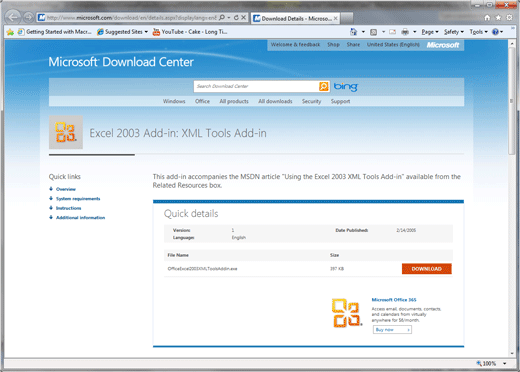Click the Shop link in top bar
This screenshot has height=372, width=520.
[333, 45]
